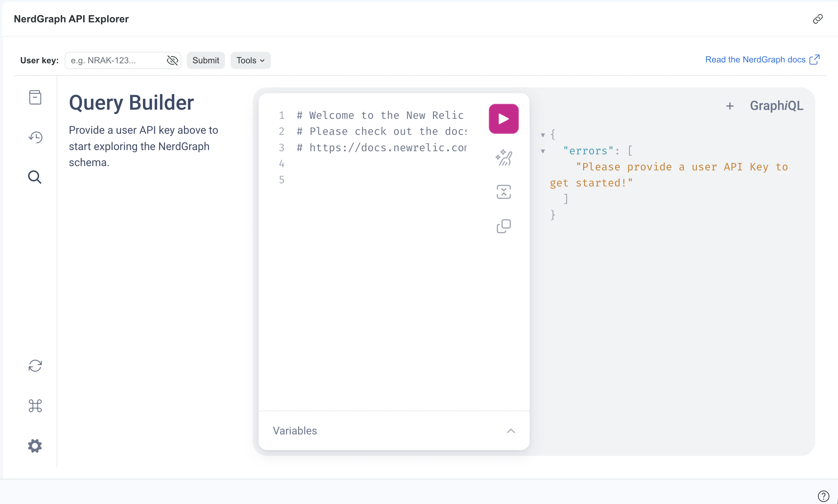
Task: Click the Query Builder heading
Action: pos(131,103)
